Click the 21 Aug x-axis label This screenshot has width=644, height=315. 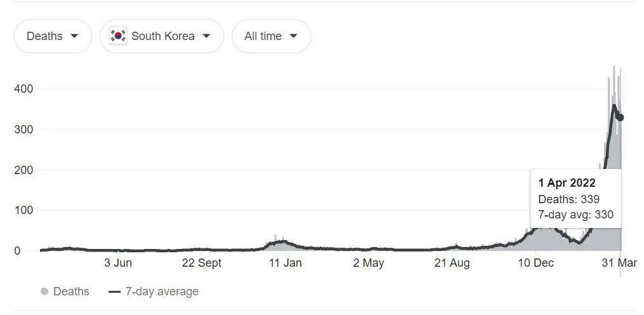point(452,263)
